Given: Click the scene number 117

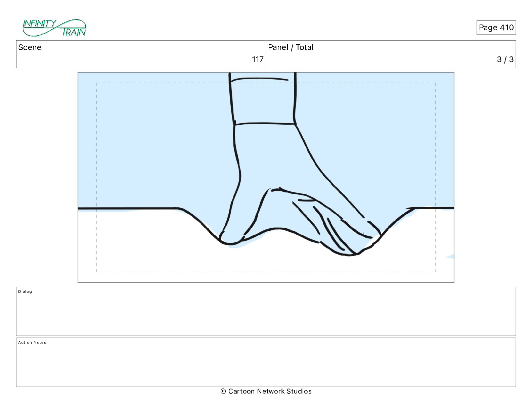Looking at the screenshot, I should click(x=258, y=59).
